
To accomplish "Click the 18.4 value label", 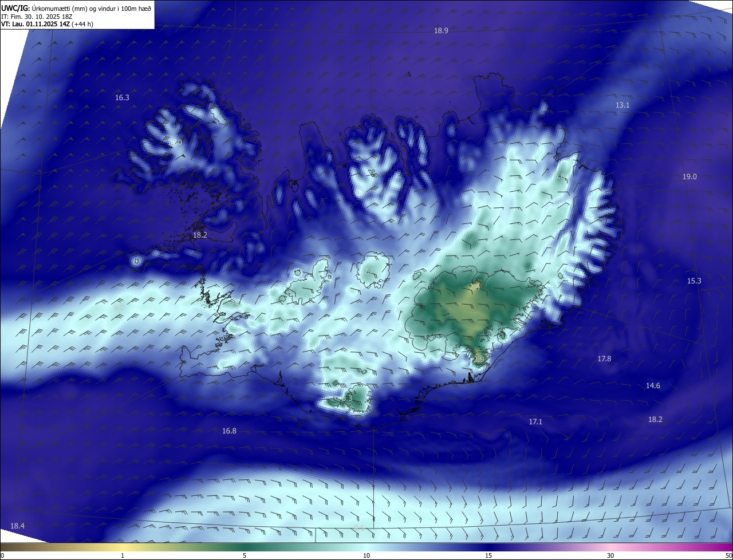I will 17,526.
